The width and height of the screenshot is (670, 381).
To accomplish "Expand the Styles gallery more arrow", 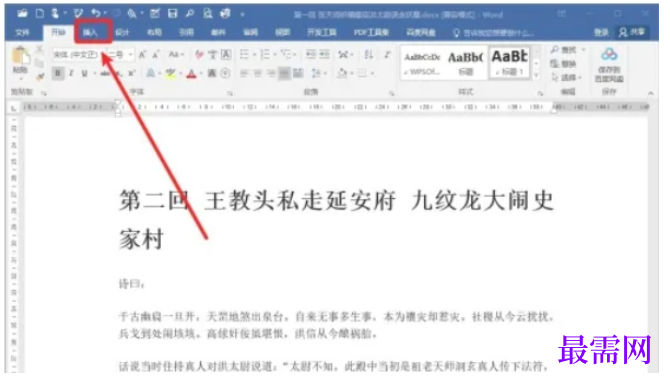I will point(537,76).
